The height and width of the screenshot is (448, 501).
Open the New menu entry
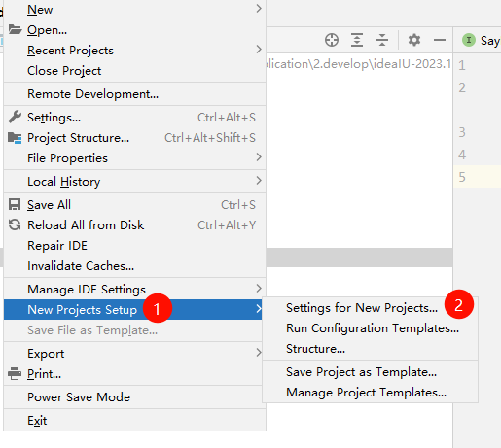[134, 9]
